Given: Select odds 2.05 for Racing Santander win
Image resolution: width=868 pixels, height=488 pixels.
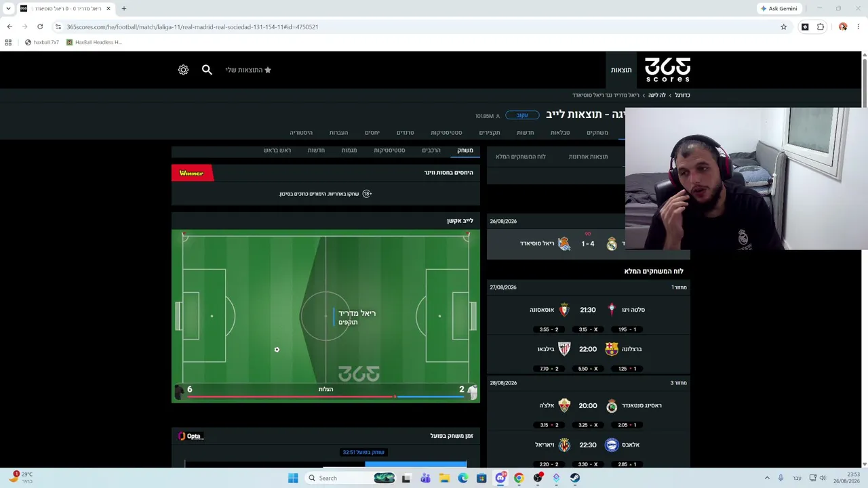Looking at the screenshot, I should [x=627, y=425].
